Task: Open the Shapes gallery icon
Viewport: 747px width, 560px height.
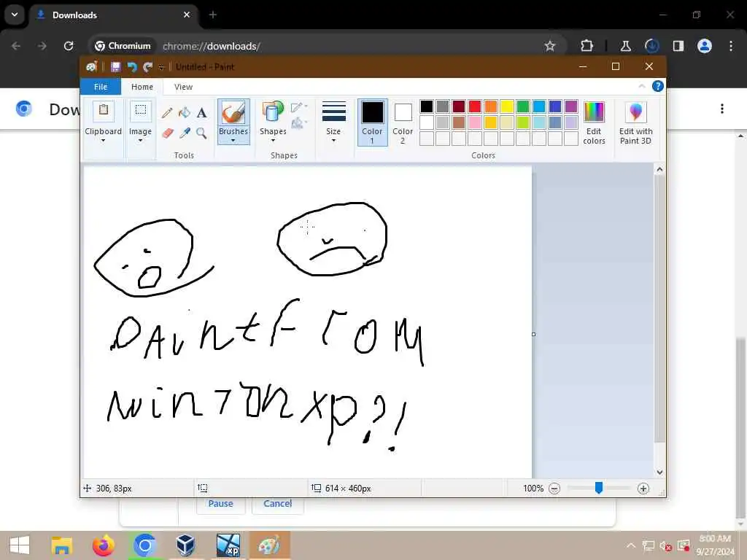Action: [x=273, y=112]
